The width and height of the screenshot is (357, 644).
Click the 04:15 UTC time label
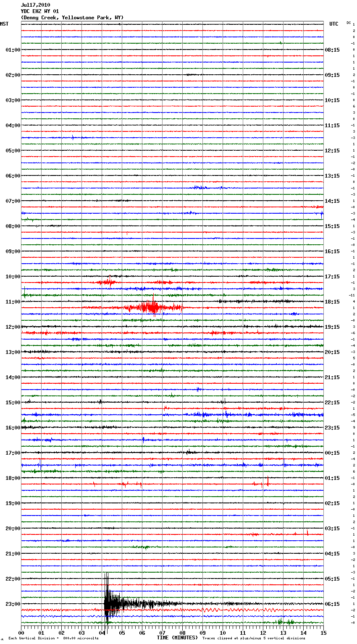[332, 554]
